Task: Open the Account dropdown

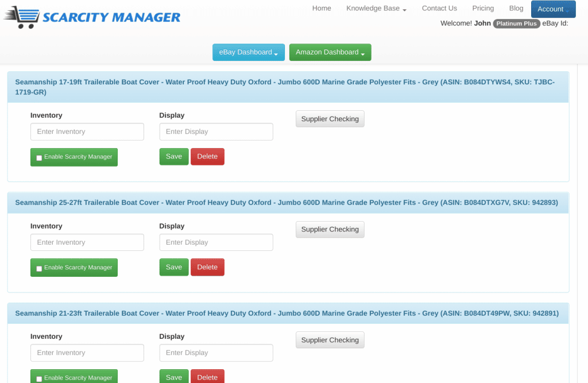Action: tap(552, 9)
